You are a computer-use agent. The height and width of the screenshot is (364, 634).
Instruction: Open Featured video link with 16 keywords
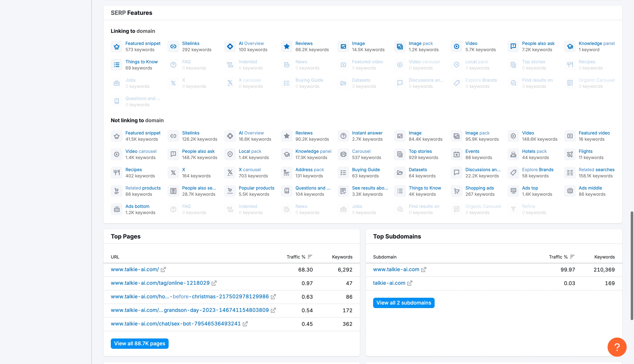click(x=594, y=133)
